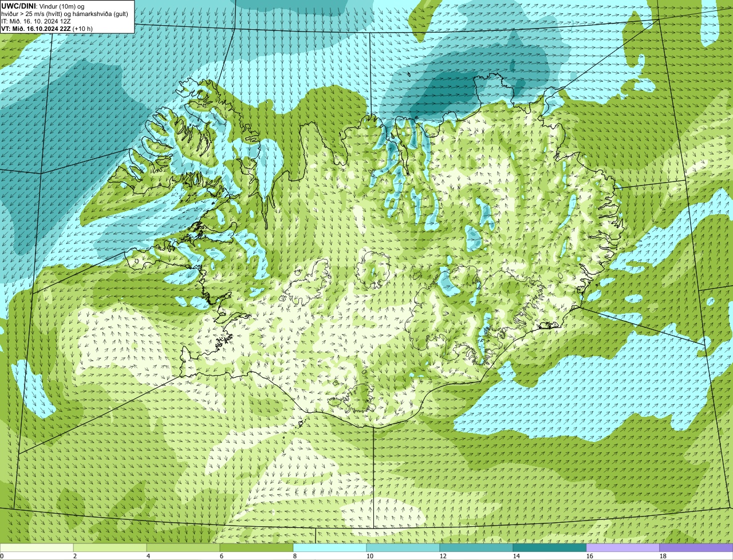
Task: Click the "UWC/DINI" title in legend box
Action: click(19, 6)
